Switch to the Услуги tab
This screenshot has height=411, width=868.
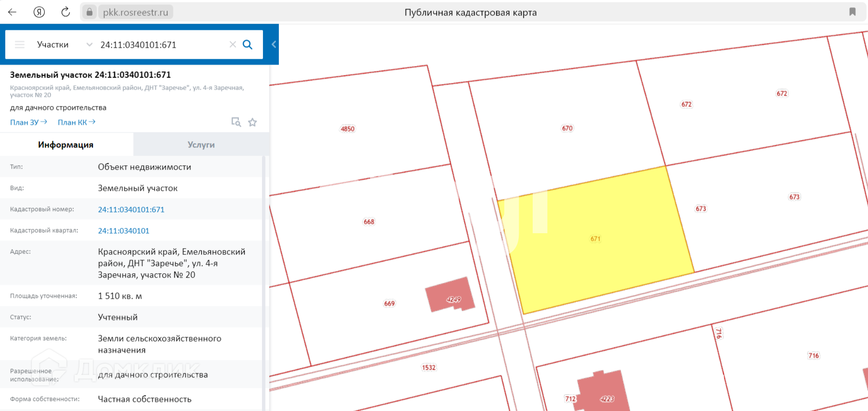(x=201, y=145)
